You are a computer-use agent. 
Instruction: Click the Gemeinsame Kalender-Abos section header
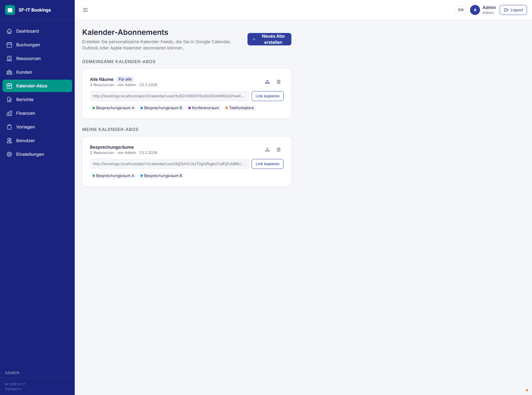click(119, 62)
